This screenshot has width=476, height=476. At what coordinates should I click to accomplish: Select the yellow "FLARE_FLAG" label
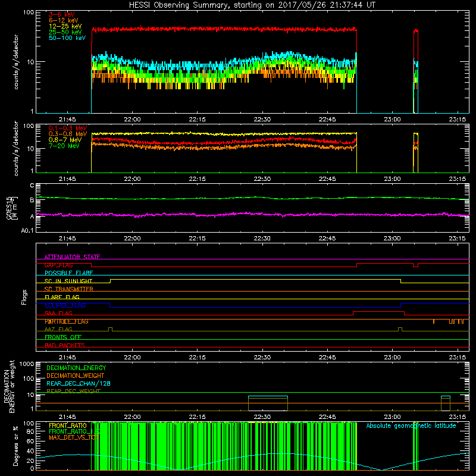pyautogui.click(x=62, y=297)
